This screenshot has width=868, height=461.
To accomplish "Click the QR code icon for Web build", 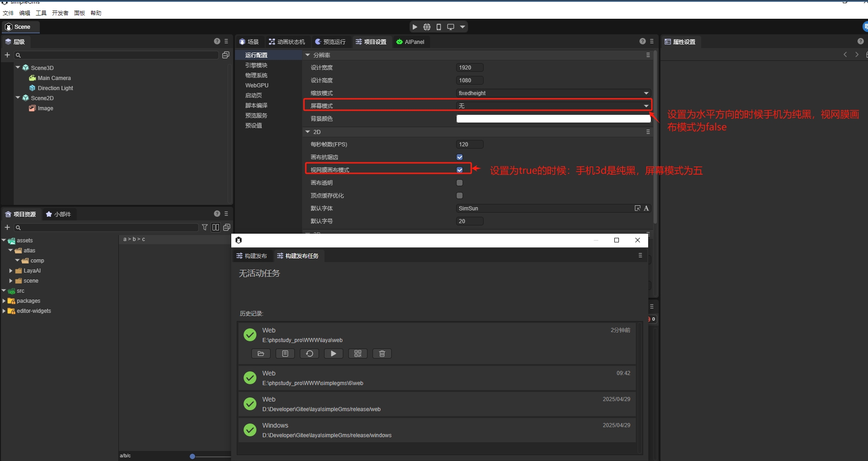I will (x=357, y=354).
